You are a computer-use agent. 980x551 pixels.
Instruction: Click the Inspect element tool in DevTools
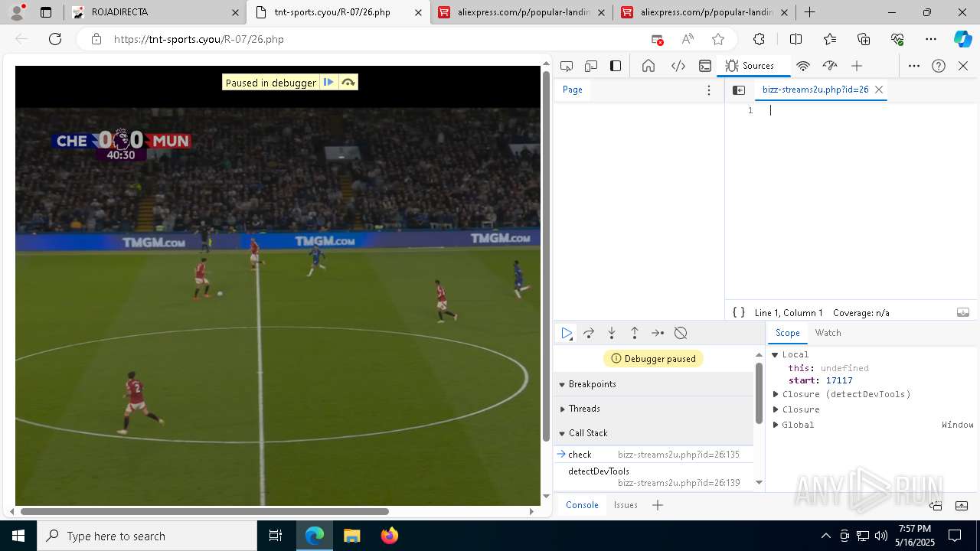coord(567,66)
